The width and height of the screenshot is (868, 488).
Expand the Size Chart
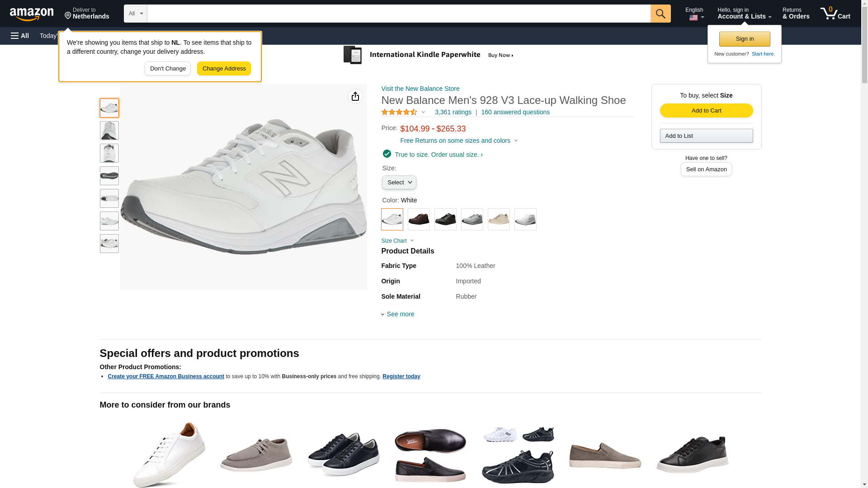tap(397, 241)
